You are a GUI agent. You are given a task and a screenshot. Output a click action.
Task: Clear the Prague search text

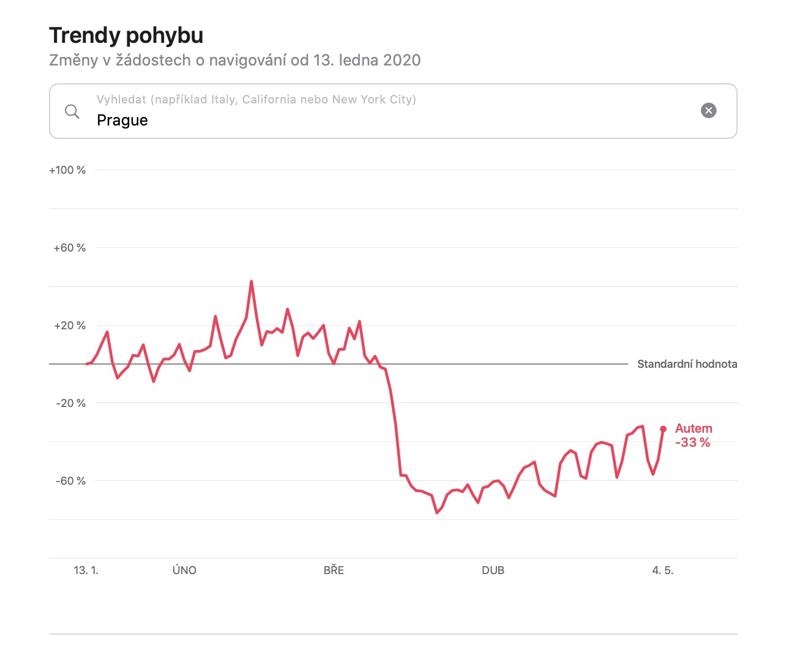708,111
